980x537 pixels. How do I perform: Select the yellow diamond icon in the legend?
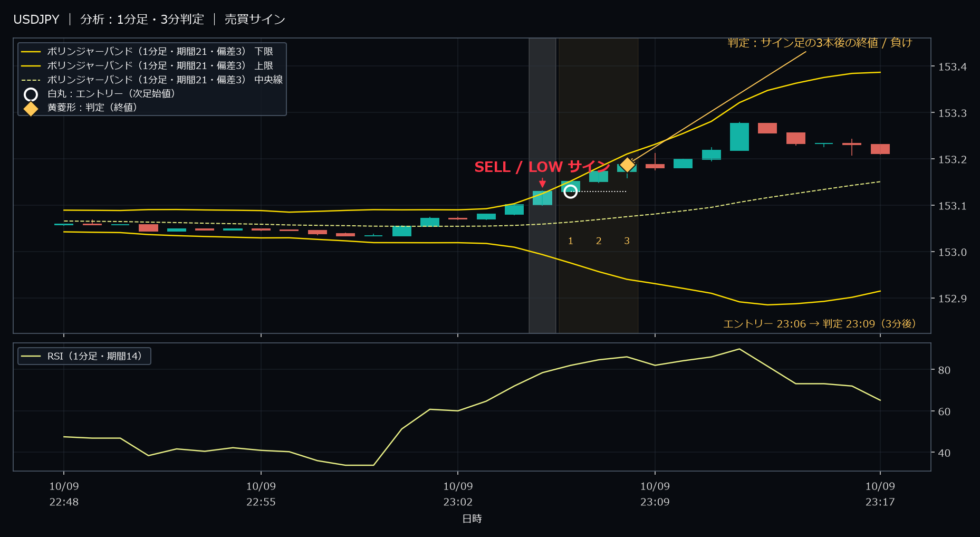point(31,109)
